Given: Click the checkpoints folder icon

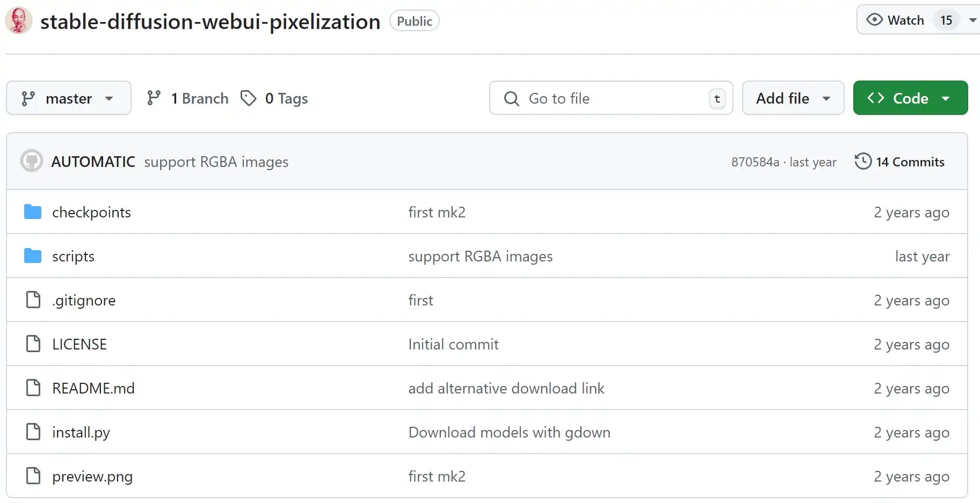Looking at the screenshot, I should 33,212.
